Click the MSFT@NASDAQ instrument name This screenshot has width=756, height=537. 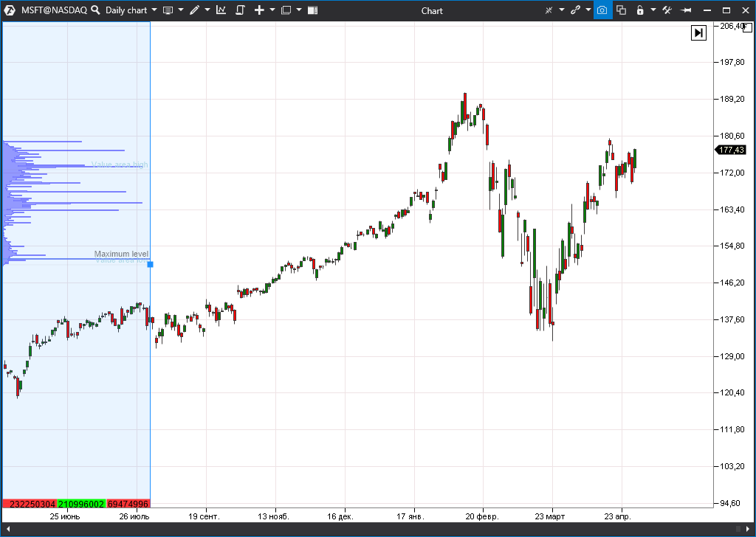pos(54,10)
